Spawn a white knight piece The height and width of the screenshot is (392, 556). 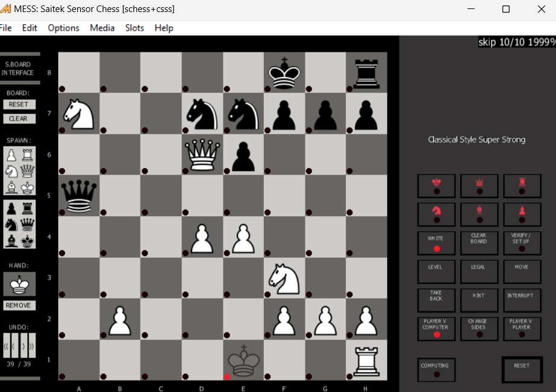coord(11,171)
